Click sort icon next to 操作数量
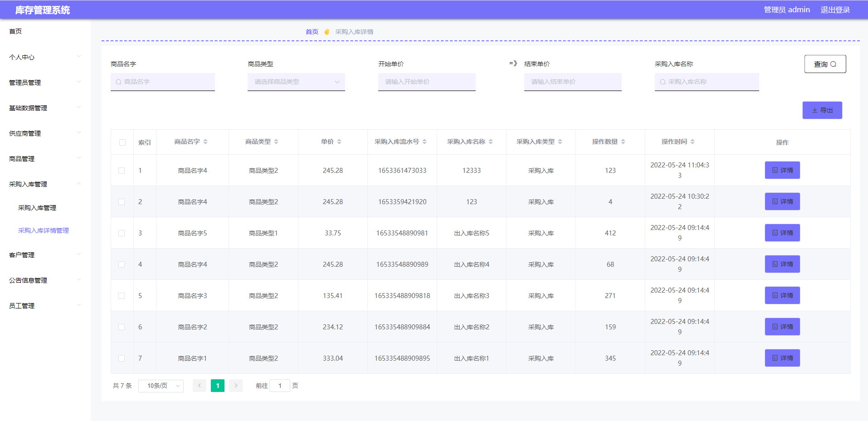This screenshot has width=868, height=421. pos(623,142)
